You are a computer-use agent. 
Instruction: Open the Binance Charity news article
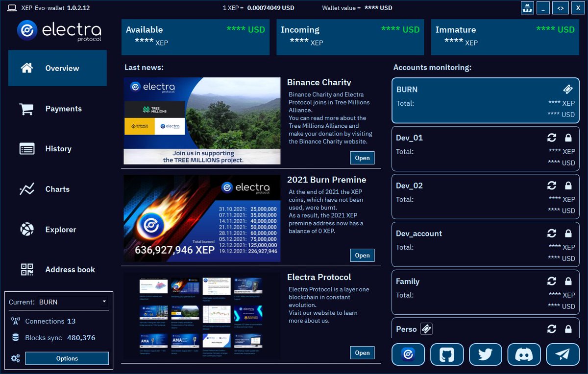pyautogui.click(x=362, y=158)
